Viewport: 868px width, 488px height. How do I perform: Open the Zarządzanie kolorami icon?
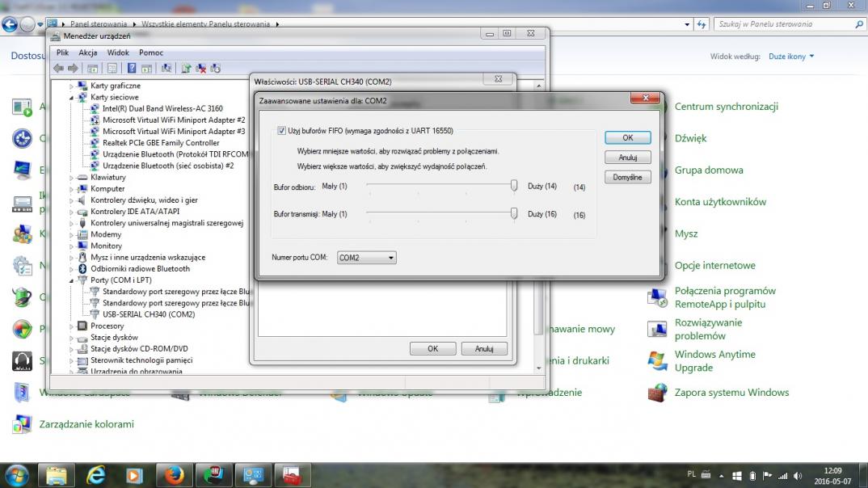pos(22,424)
